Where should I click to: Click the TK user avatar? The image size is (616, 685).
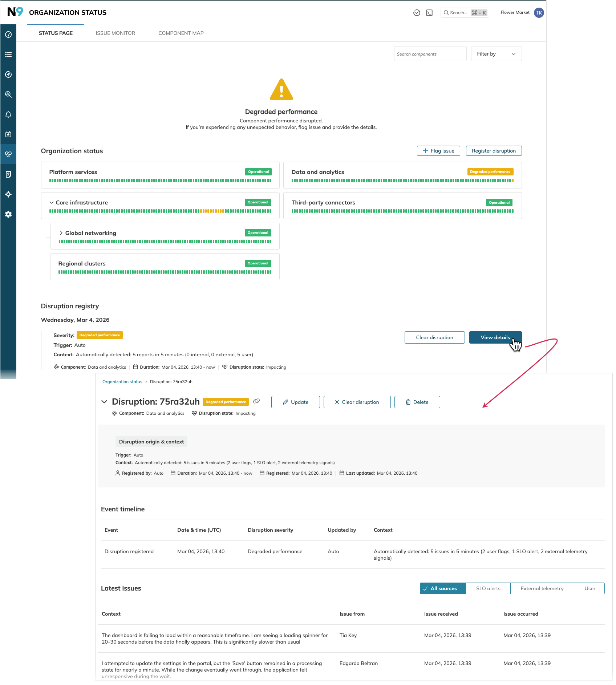tap(539, 13)
